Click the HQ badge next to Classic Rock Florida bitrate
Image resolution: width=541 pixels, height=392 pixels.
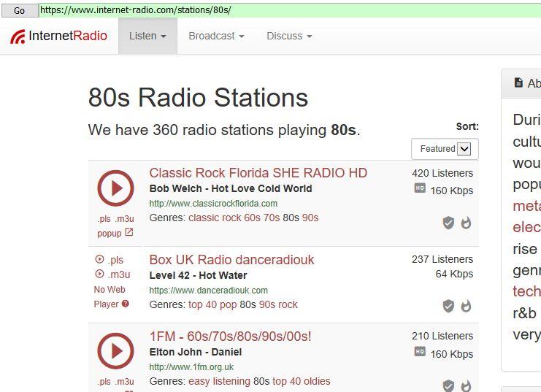tap(420, 188)
